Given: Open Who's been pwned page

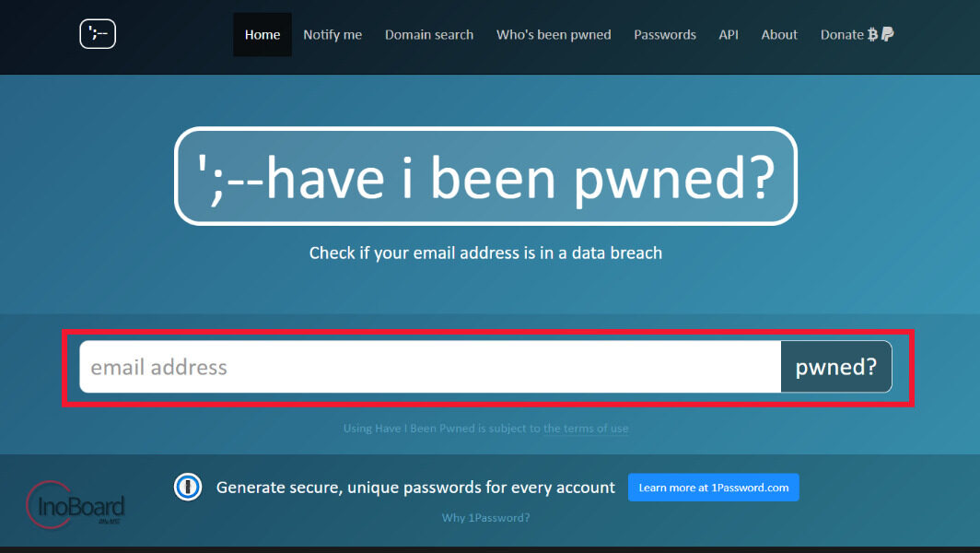Looking at the screenshot, I should point(554,34).
